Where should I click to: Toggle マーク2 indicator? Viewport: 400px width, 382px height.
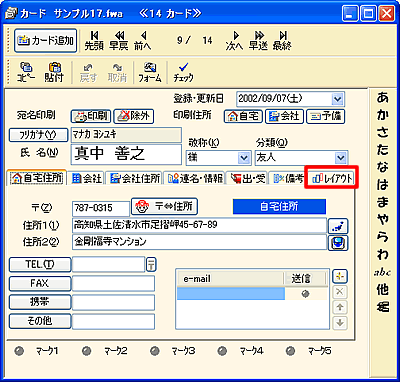tap(87, 351)
